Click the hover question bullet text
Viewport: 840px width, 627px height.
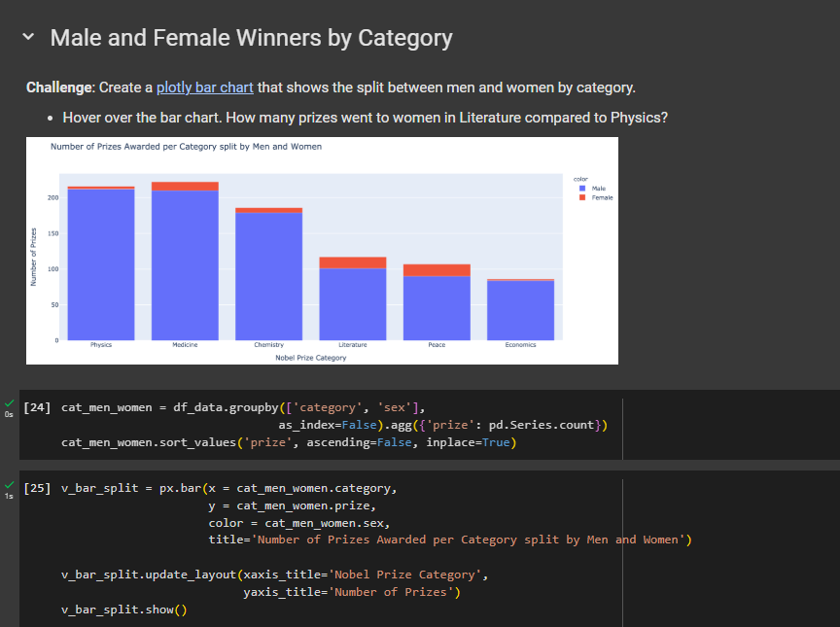pyautogui.click(x=365, y=118)
